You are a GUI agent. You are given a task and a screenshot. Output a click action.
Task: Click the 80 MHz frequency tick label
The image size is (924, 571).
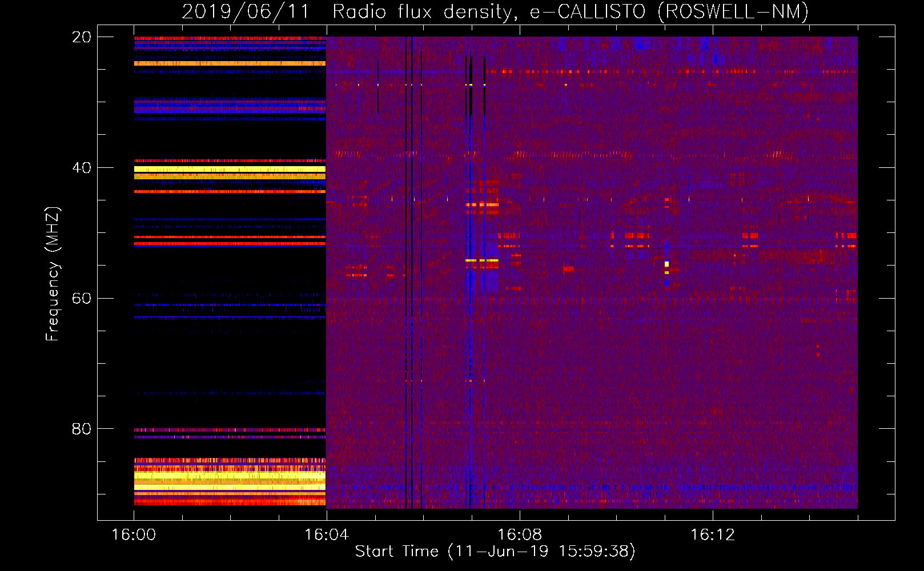82,429
